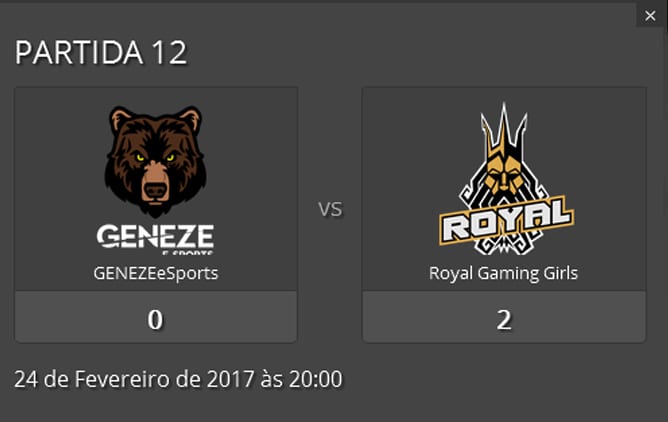Viewport: 668px width, 422px height.
Task: Click the match date 24 de Fevereiro de 2017
Action: coord(135,379)
